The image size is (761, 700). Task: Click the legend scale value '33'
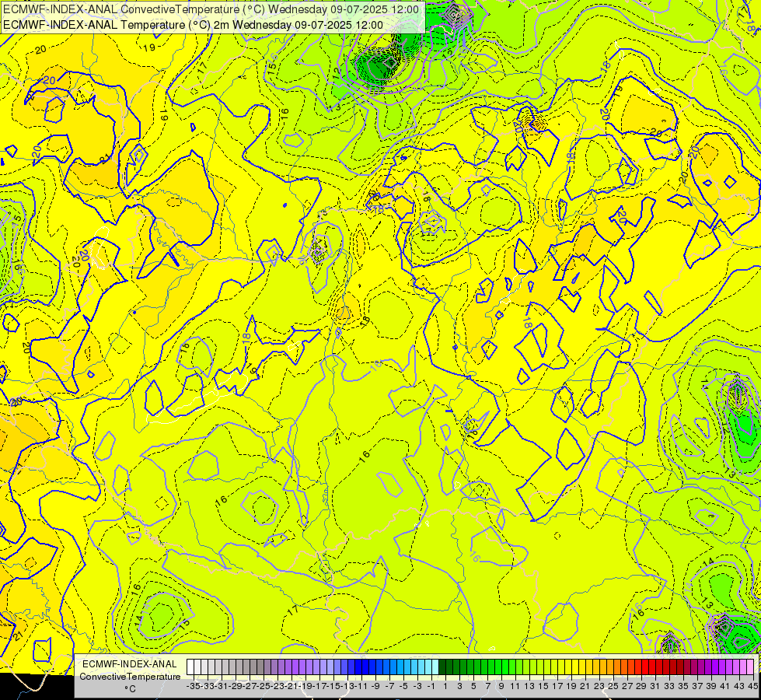(670, 686)
